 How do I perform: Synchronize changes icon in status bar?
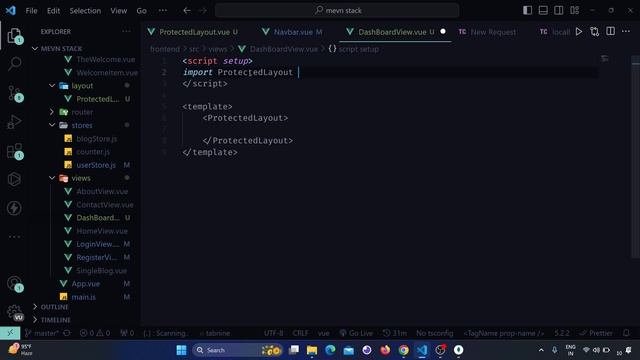click(x=67, y=333)
